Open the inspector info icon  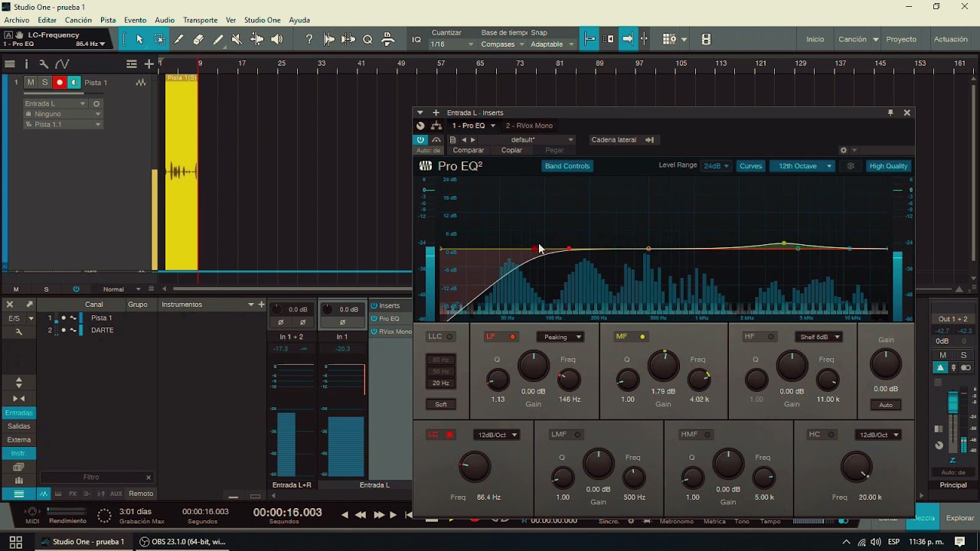26,64
